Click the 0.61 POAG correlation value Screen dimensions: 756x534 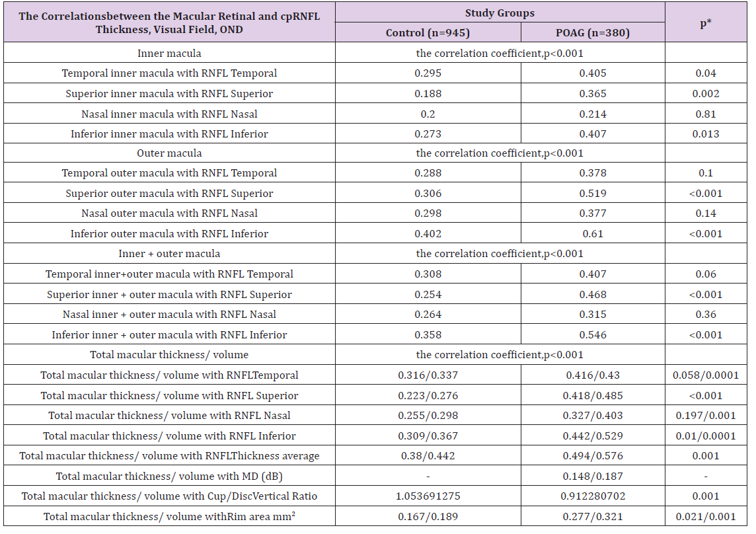(x=593, y=233)
